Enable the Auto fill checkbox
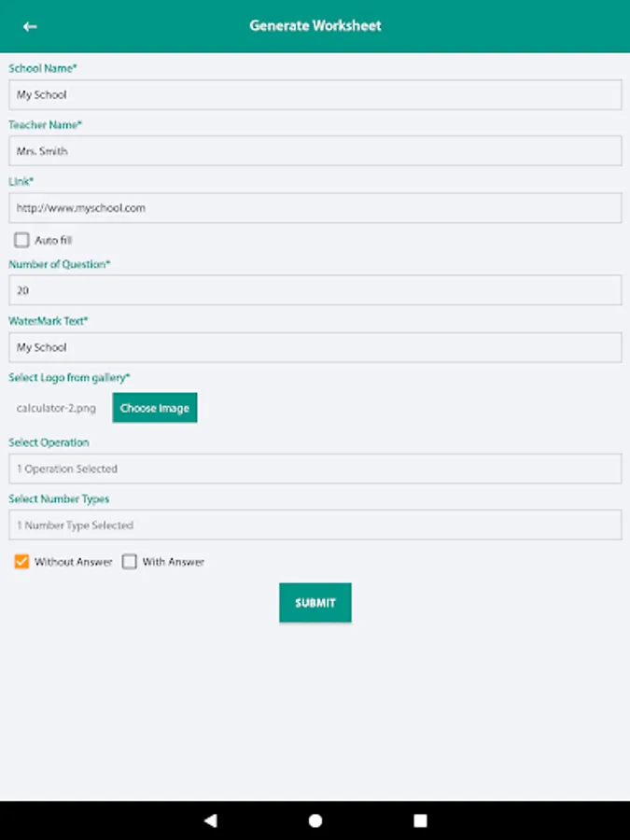 (x=22, y=240)
